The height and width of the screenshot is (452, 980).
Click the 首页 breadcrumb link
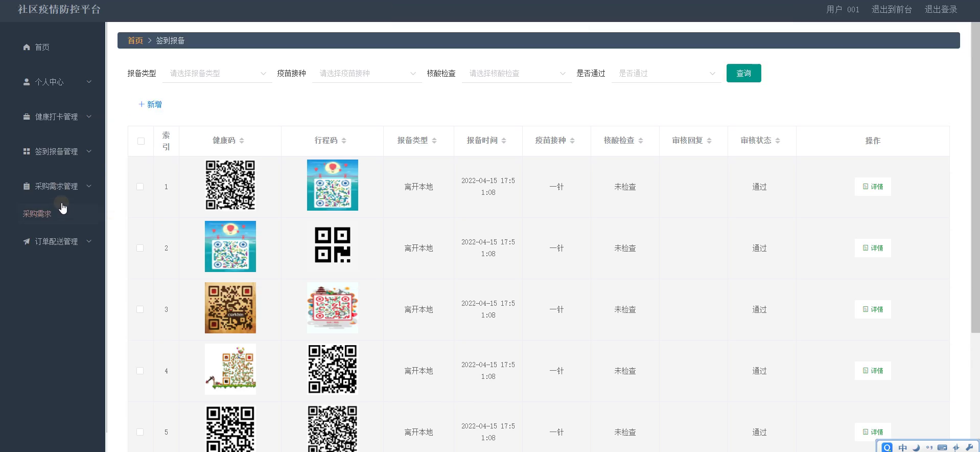tap(135, 40)
